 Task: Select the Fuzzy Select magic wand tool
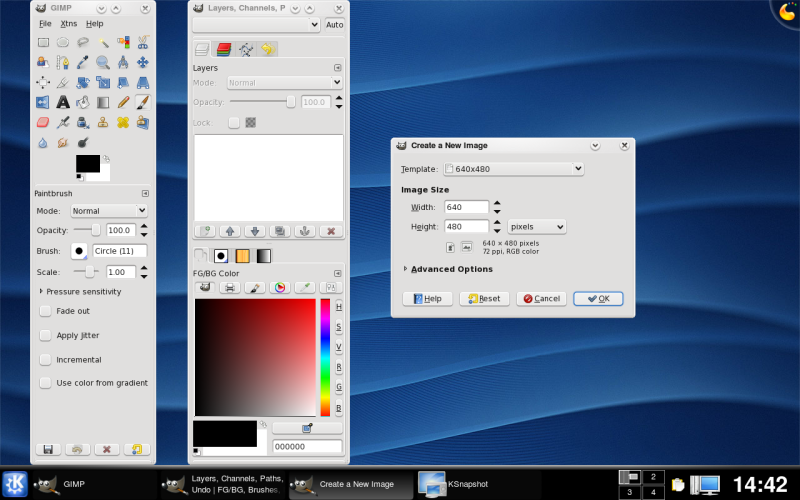point(103,42)
